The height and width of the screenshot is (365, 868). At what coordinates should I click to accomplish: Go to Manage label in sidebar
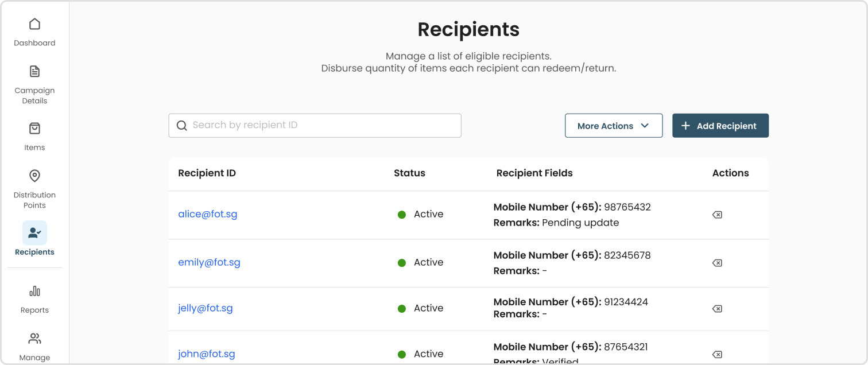click(34, 358)
